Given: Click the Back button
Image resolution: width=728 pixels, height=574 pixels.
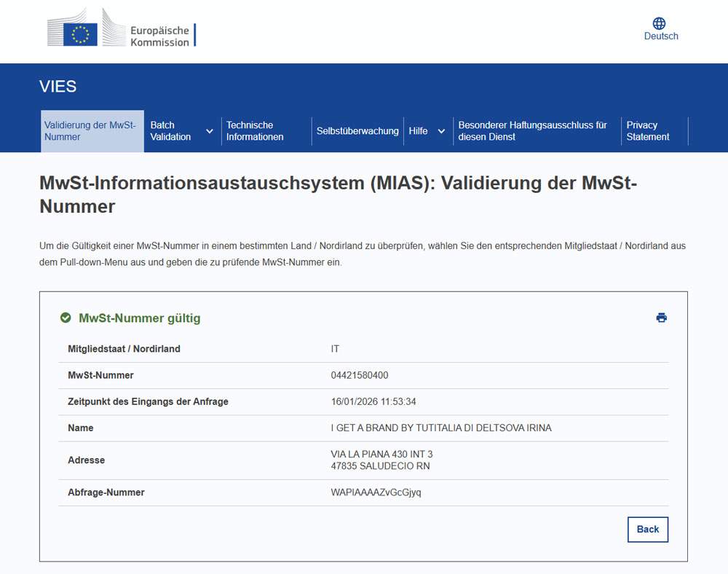Looking at the screenshot, I should [647, 530].
